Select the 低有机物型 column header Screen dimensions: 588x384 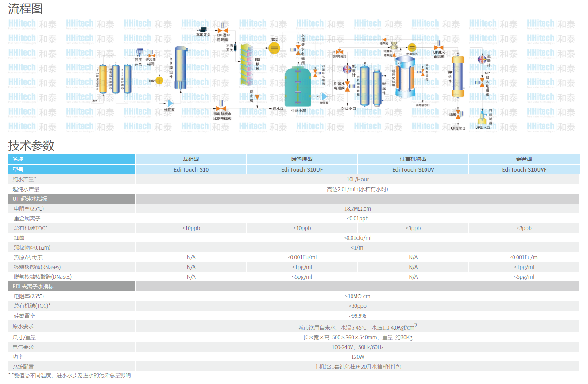(413, 159)
